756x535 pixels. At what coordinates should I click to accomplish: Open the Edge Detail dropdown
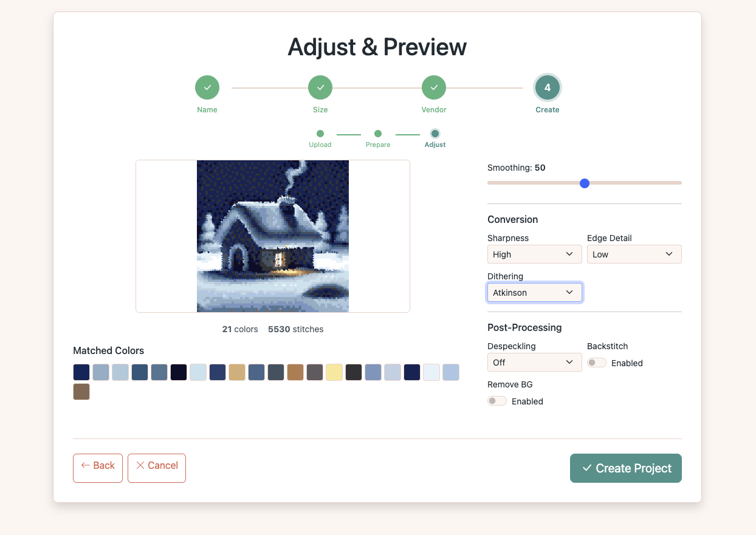click(634, 254)
